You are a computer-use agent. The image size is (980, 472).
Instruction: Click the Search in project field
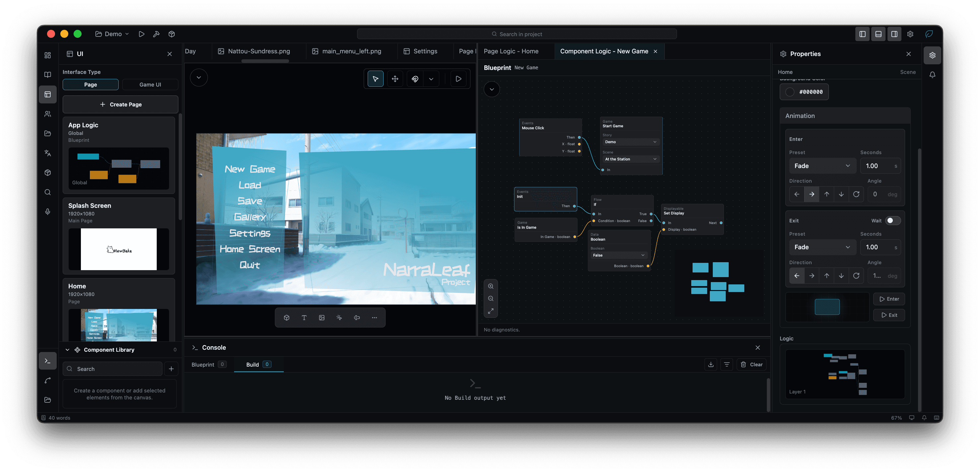point(517,34)
